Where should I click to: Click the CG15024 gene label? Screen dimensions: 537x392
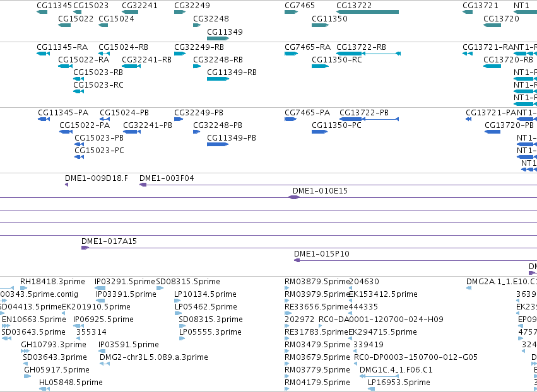pos(116,18)
